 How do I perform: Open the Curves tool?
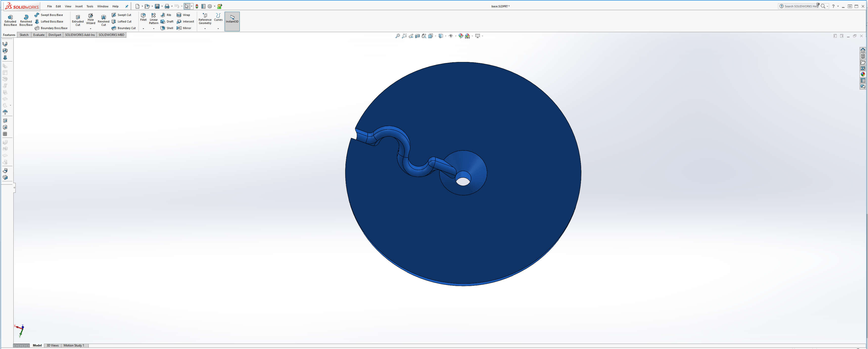(218, 17)
